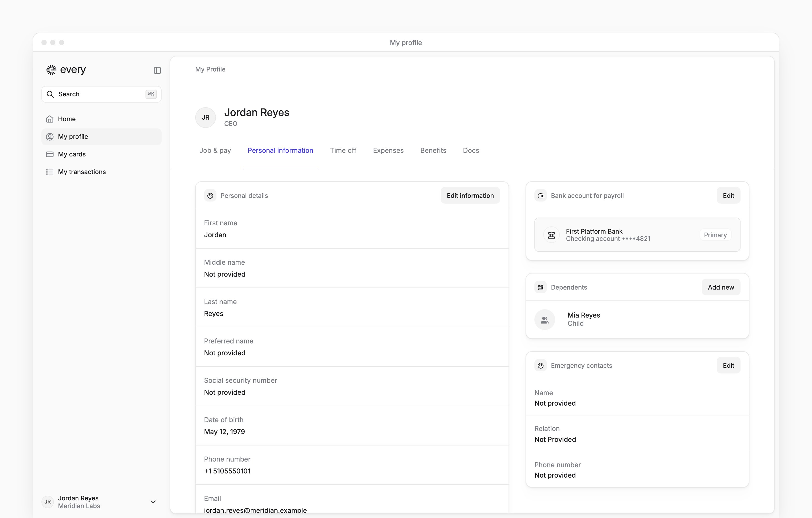The width and height of the screenshot is (812, 518).
Task: Click the Home house icon
Action: 49,119
